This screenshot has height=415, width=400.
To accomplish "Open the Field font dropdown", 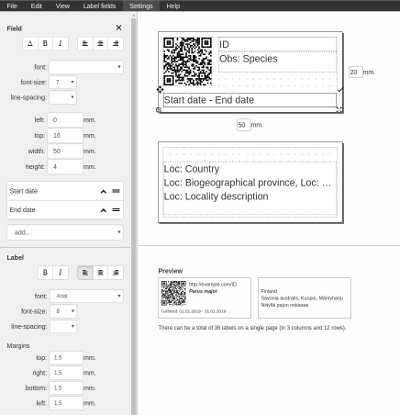I will point(86,67).
